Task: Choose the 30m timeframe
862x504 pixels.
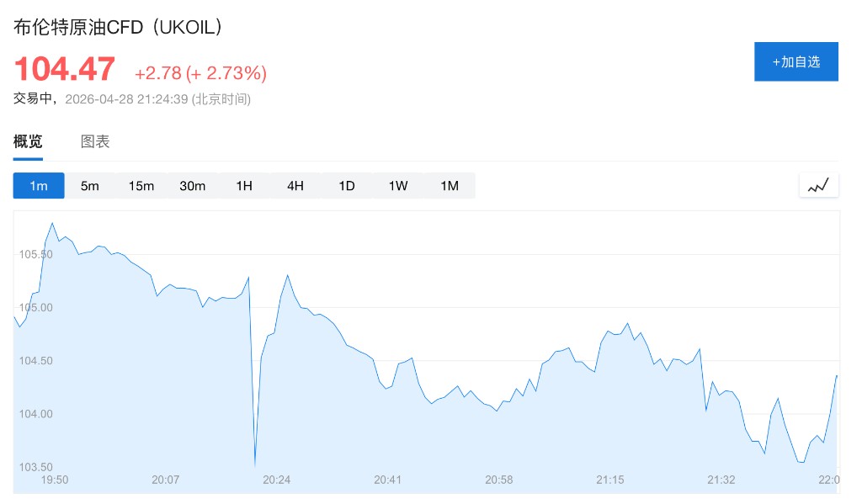Action: (x=193, y=186)
